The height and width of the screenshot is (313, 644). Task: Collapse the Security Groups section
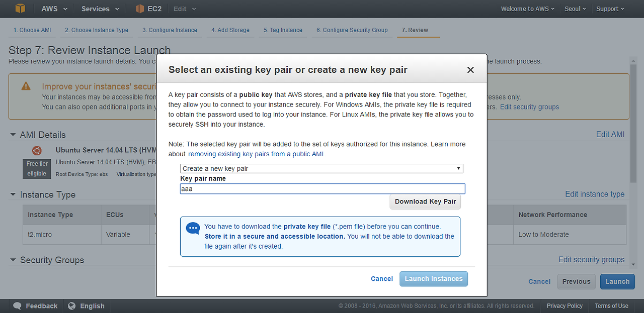[x=13, y=260]
